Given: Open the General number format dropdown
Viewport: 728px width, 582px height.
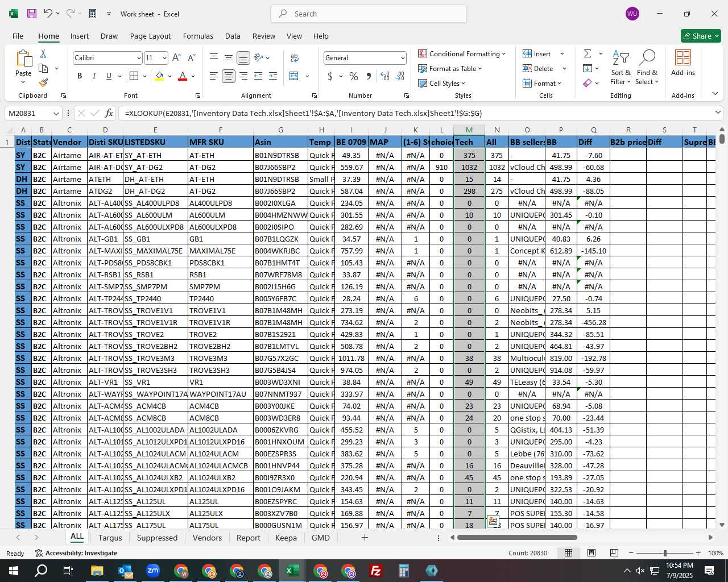Looking at the screenshot, I should point(403,58).
